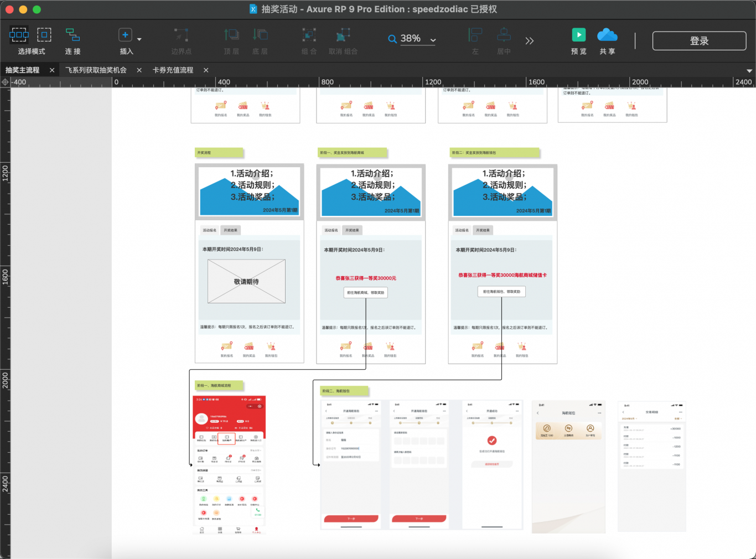The height and width of the screenshot is (559, 756).
Task: Click the 共享 cloud share icon
Action: point(607,35)
